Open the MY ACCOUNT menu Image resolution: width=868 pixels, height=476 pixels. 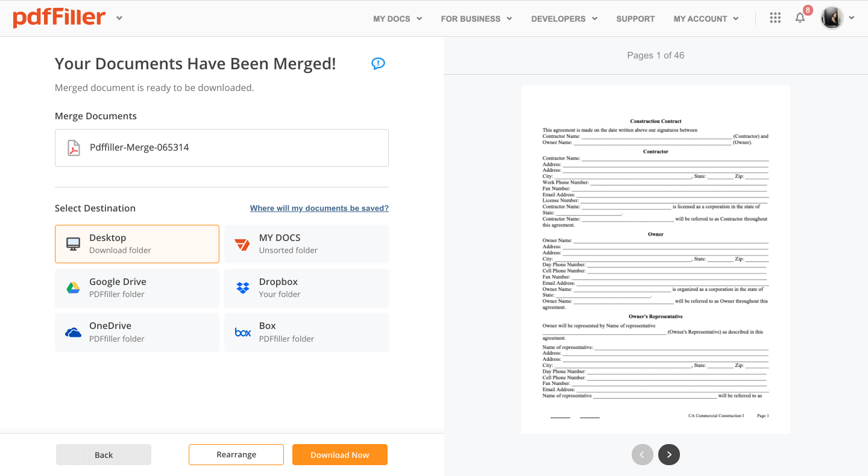(x=706, y=19)
